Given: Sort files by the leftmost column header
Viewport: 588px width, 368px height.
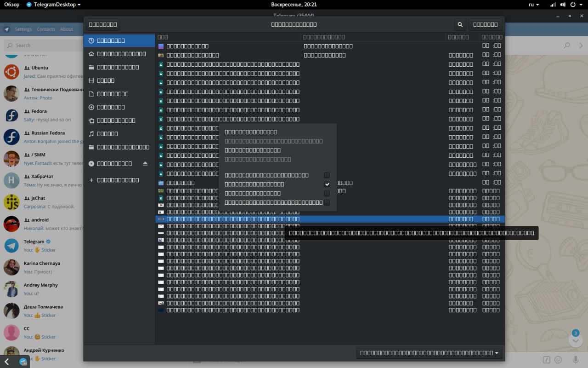Looking at the screenshot, I should tap(229, 37).
